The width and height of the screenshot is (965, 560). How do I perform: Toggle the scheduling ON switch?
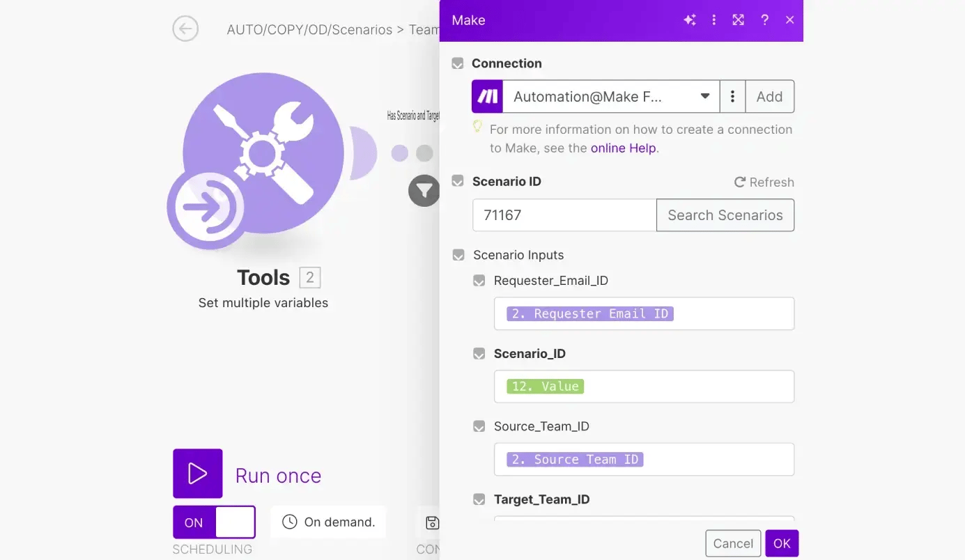[214, 522]
